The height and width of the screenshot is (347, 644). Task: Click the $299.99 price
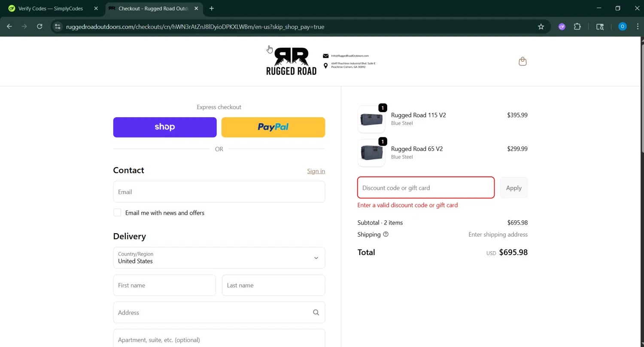(x=517, y=149)
